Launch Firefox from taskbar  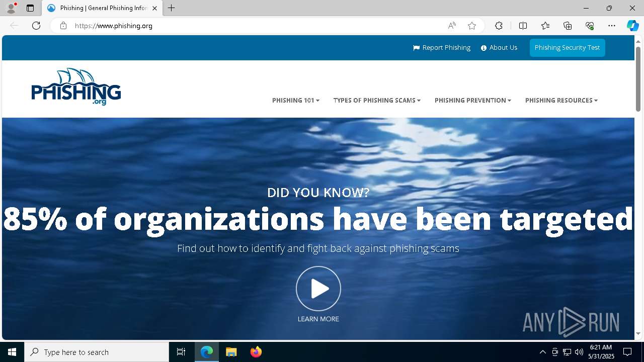256,352
